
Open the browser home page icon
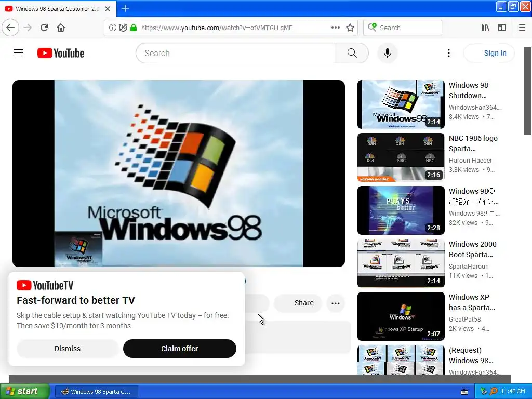[61, 28]
